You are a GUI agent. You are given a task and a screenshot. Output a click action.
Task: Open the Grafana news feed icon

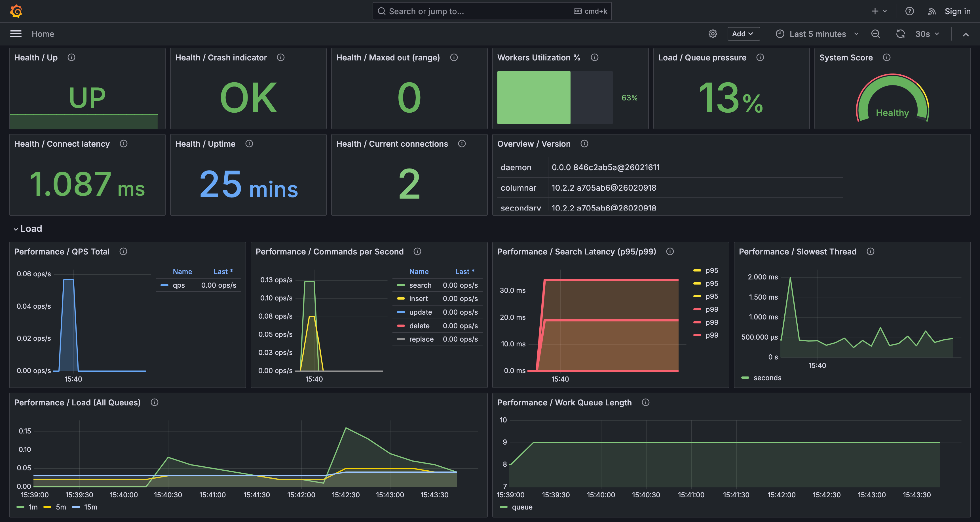[x=932, y=11]
